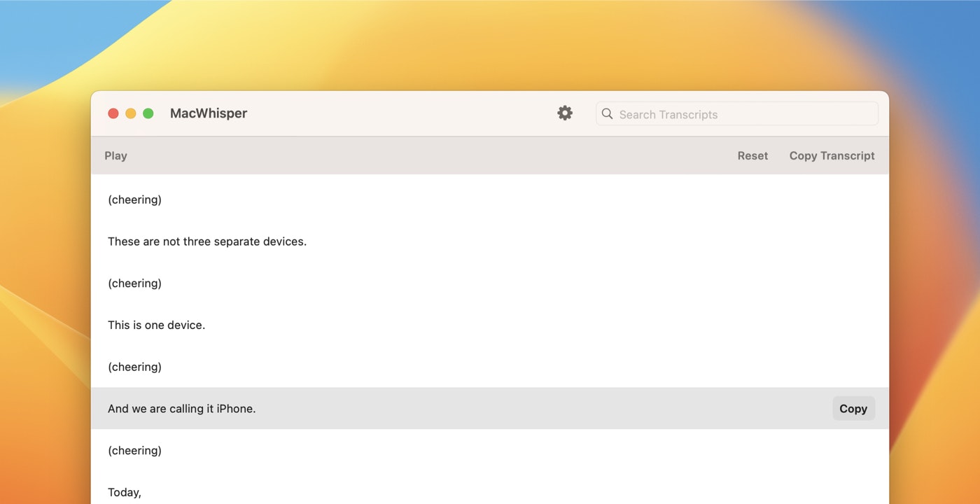Focus the Search Transcripts text field
The width and height of the screenshot is (980, 504).
(x=742, y=114)
